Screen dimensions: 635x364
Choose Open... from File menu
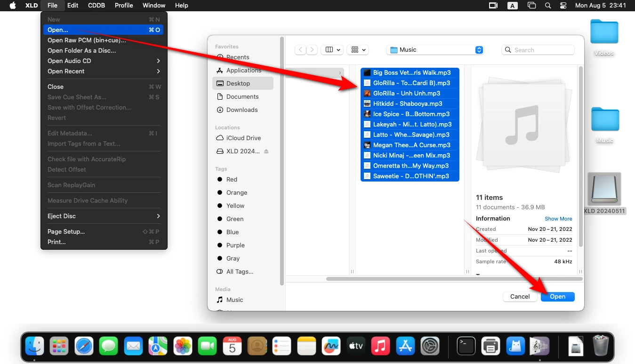tap(104, 30)
